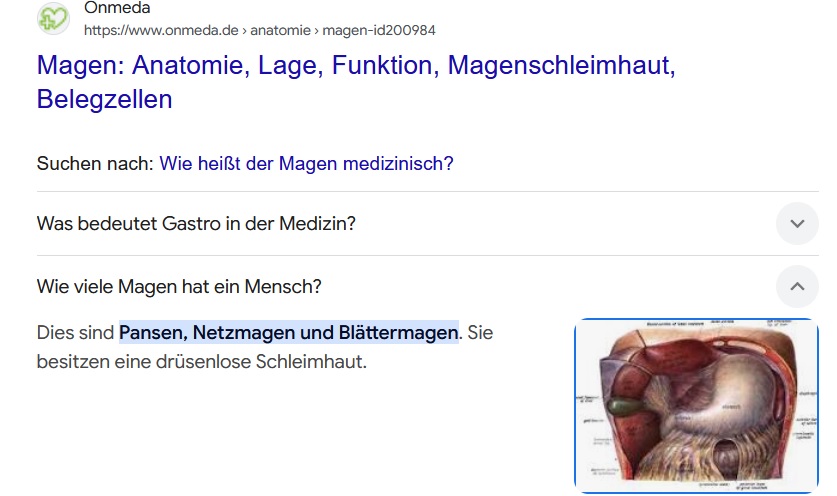Click the word 'Belegzellen' in the title
This screenshot has height=496, width=837.
(104, 99)
